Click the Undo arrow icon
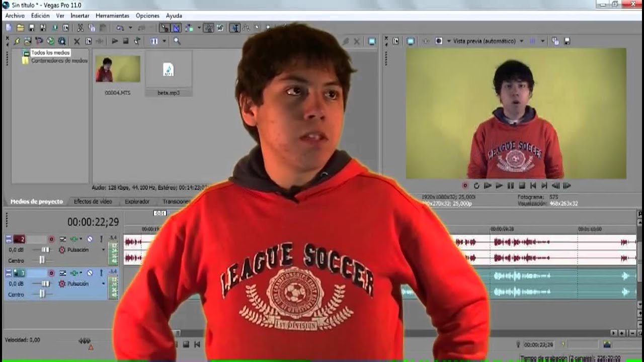Viewport: 644px width, 362px height. [x=120, y=28]
